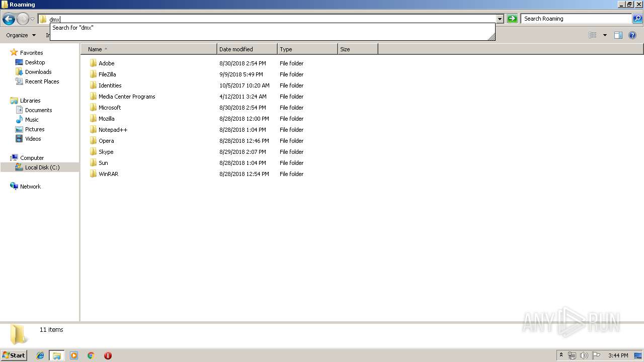This screenshot has height=362, width=644.
Task: Select the Notepad++ folder icon
Action: tap(93, 130)
